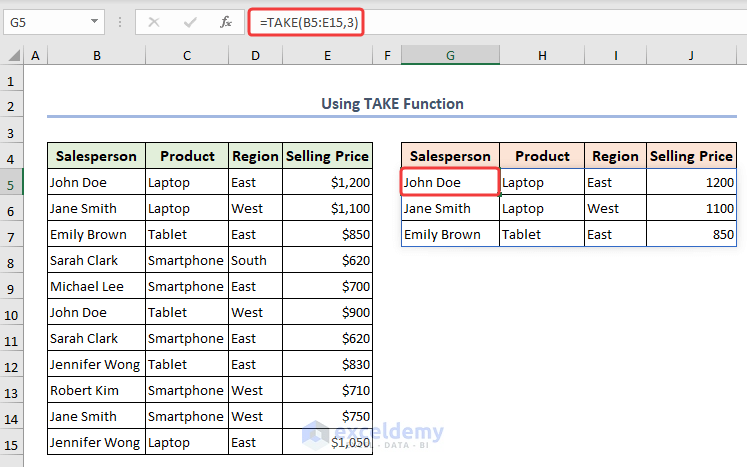Click the Cancel X formula icon
The height and width of the screenshot is (467, 747).
tap(154, 21)
